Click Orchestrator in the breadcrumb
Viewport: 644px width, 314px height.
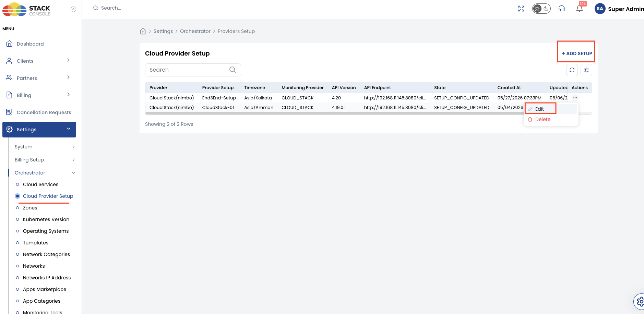[x=195, y=31]
